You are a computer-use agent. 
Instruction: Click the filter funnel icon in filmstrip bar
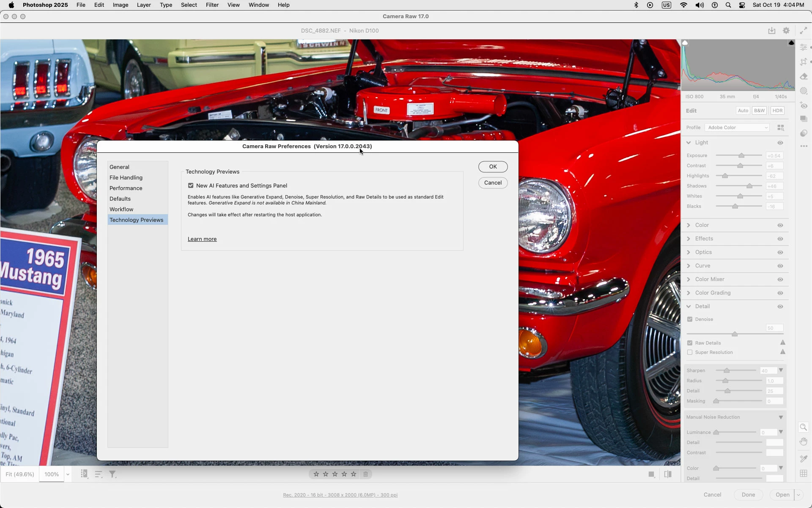(112, 474)
